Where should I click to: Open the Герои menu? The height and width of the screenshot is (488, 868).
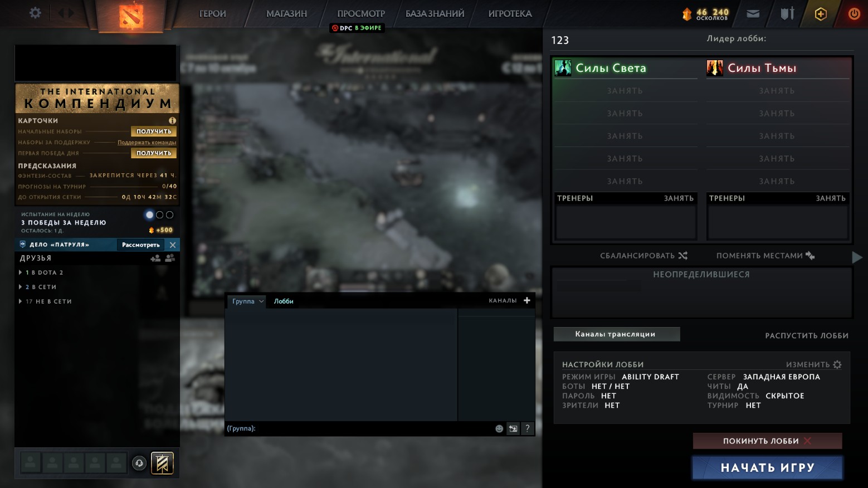pos(213,13)
